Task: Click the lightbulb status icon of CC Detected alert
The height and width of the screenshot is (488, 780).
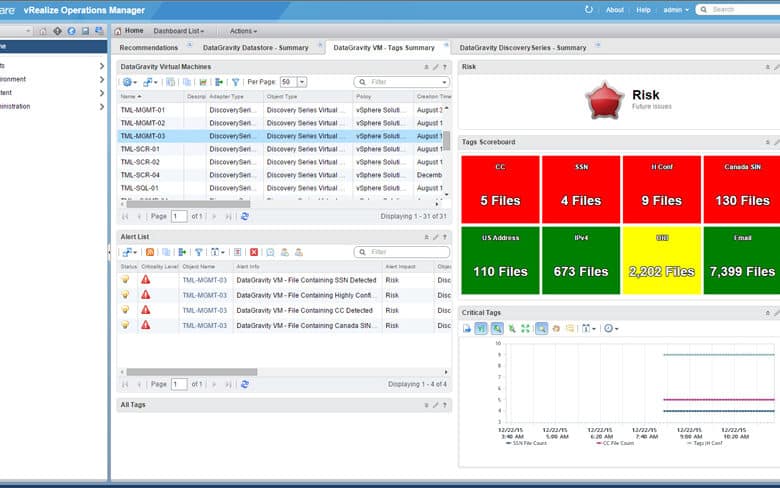Action: click(125, 310)
